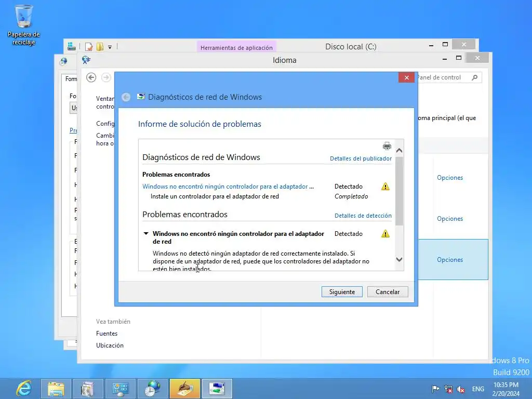Close the network diagnostics dialog with red X
This screenshot has width=532, height=399.
[x=406, y=78]
